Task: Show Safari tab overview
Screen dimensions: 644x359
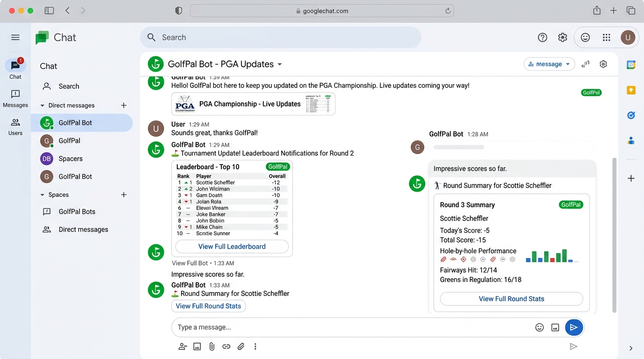Action: click(630, 11)
